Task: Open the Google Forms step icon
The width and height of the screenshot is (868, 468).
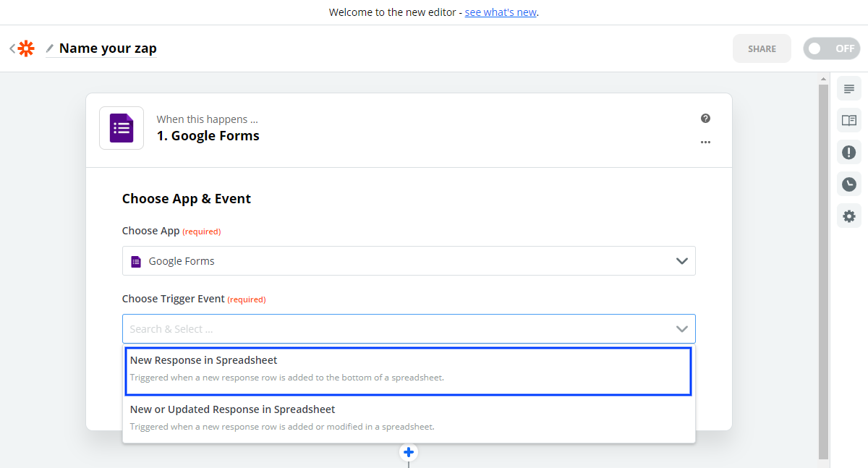Action: click(x=122, y=128)
